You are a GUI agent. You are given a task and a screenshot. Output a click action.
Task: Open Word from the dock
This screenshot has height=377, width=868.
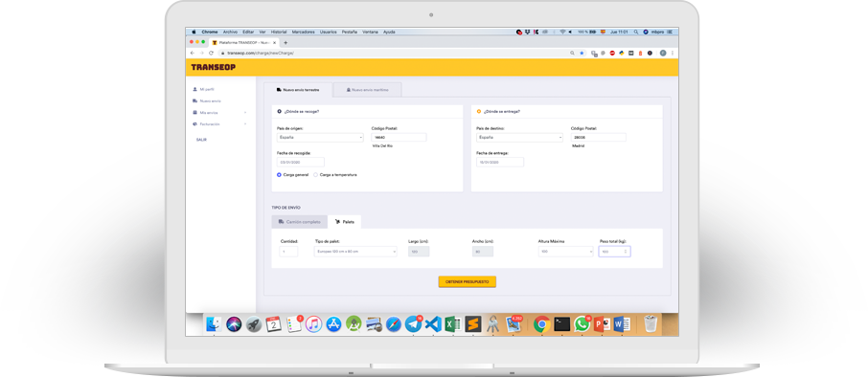pyautogui.click(x=622, y=324)
